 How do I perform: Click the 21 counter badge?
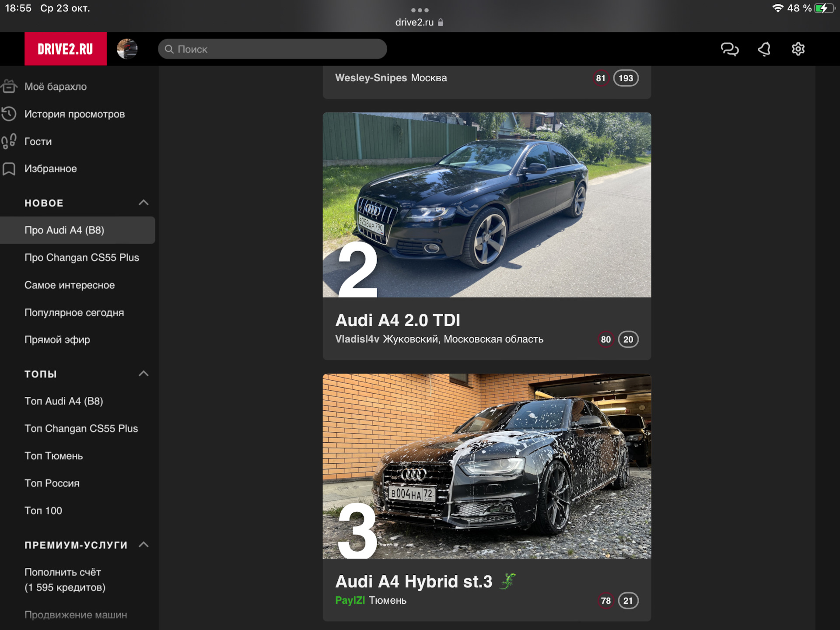point(628,601)
